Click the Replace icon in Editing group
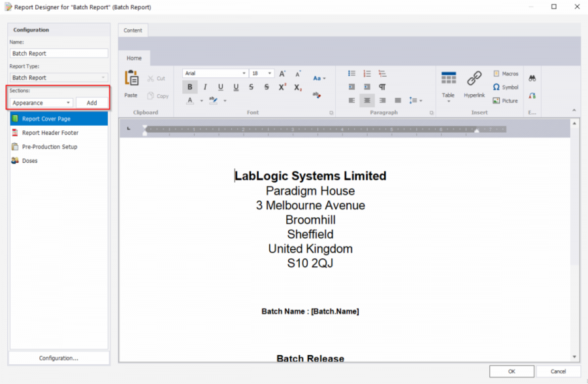588x384 pixels. 532,96
